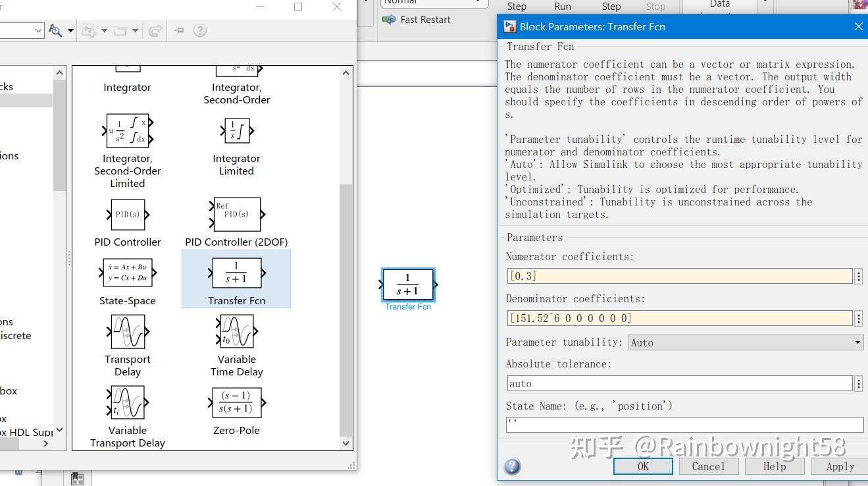Open help via the question mark in the parameters dialog
This screenshot has height=486, width=868.
click(511, 467)
